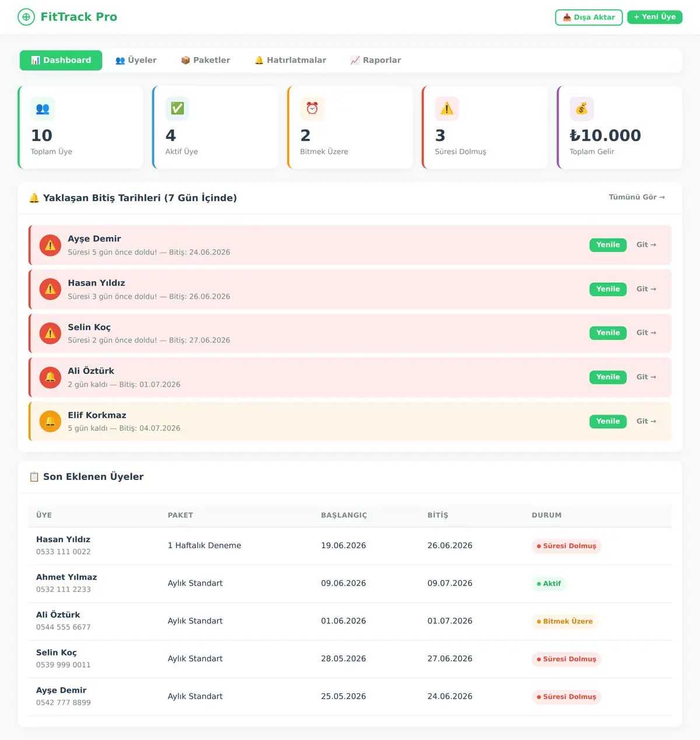Click the Toplam Üye count 10
This screenshot has height=740, width=700.
point(41,136)
